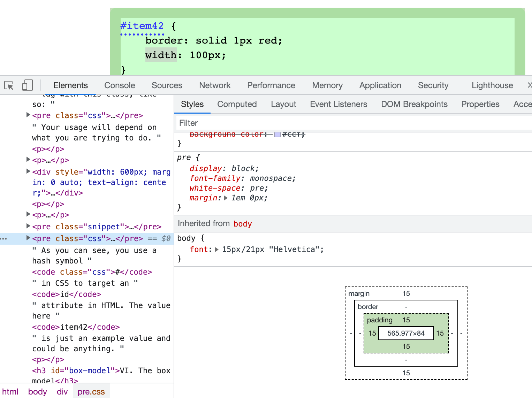This screenshot has width=532, height=398.
Task: Expand the first pre class="css" node
Action: tap(28, 115)
